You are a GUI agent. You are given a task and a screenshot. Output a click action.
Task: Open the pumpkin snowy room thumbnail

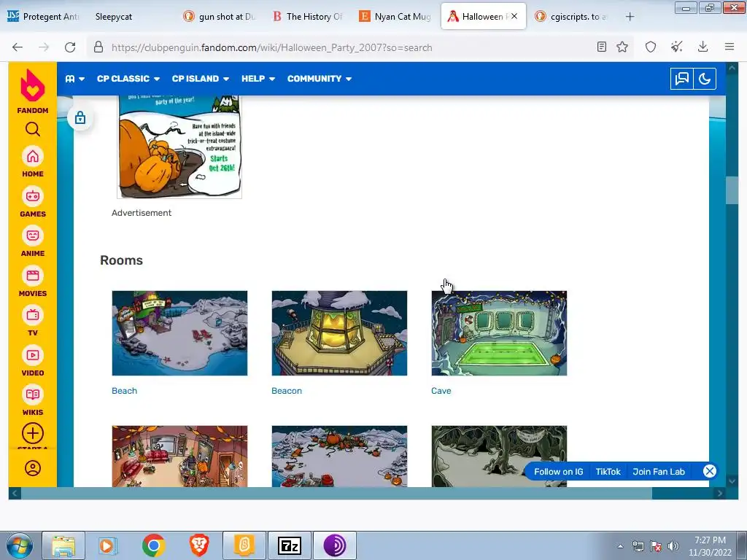click(339, 456)
